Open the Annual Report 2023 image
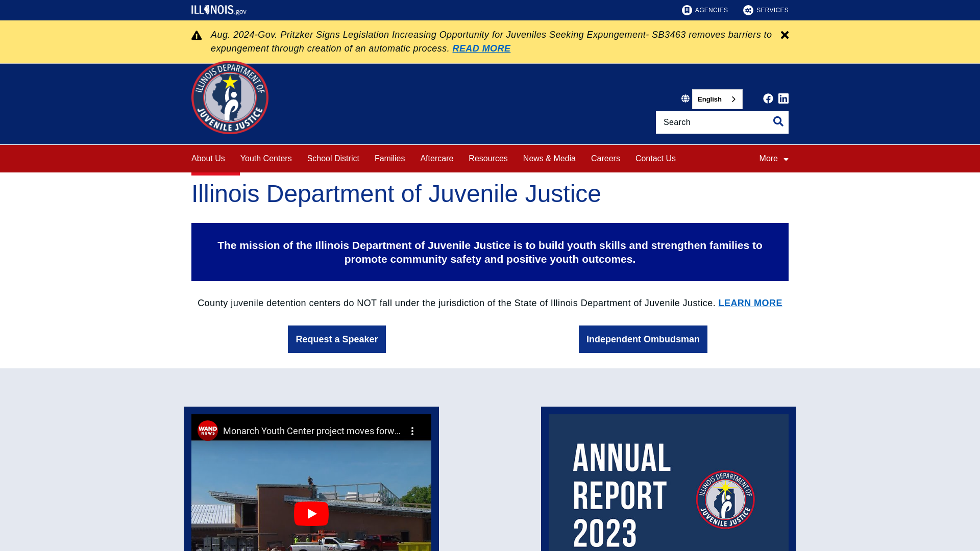Screen dimensions: 980x551 [x=669, y=483]
